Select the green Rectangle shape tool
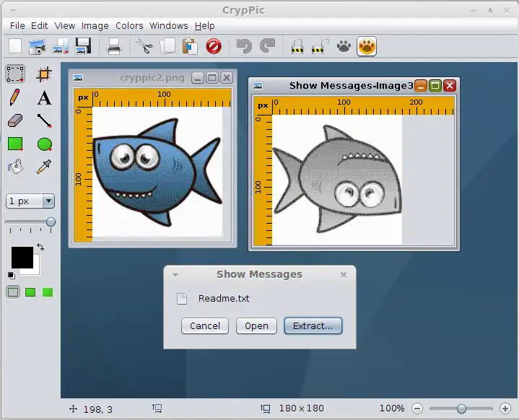The width and height of the screenshot is (519, 420). click(15, 144)
